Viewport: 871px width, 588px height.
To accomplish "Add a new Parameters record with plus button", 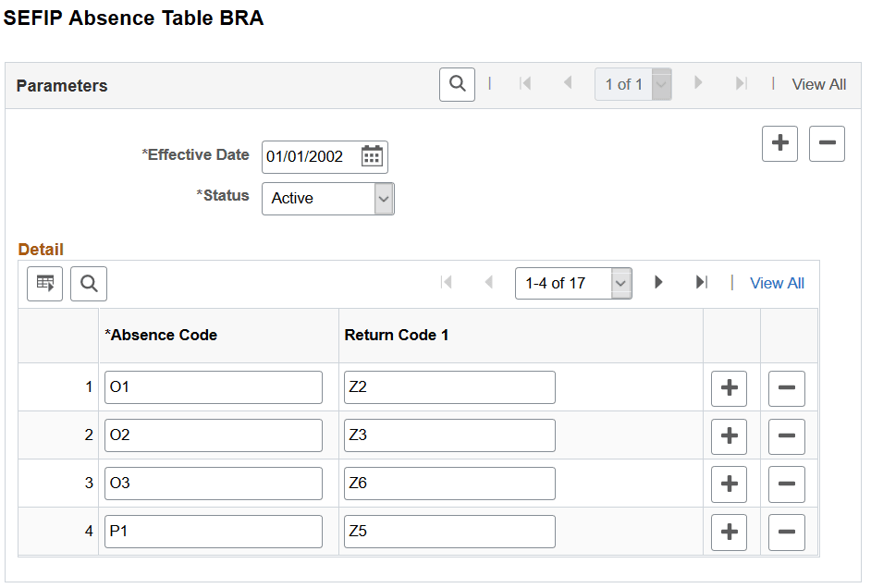I will (x=779, y=143).
